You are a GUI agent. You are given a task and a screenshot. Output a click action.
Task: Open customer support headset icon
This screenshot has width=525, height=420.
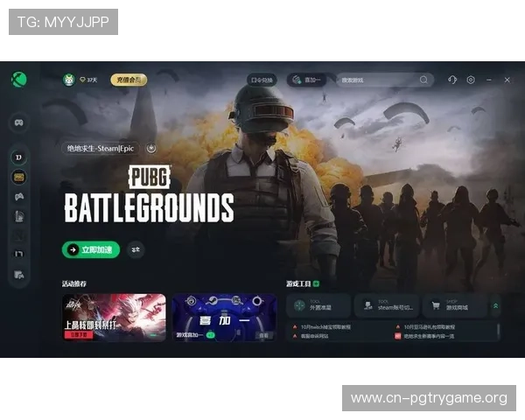(x=452, y=80)
